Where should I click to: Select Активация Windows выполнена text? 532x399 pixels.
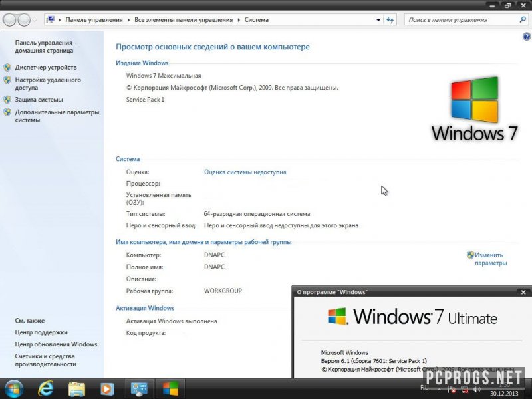coord(172,321)
